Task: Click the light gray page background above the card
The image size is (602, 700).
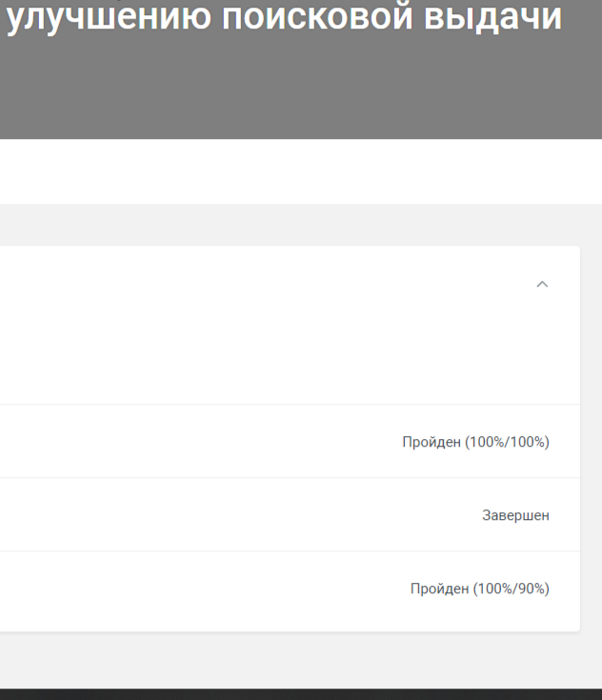Action: coord(301,225)
